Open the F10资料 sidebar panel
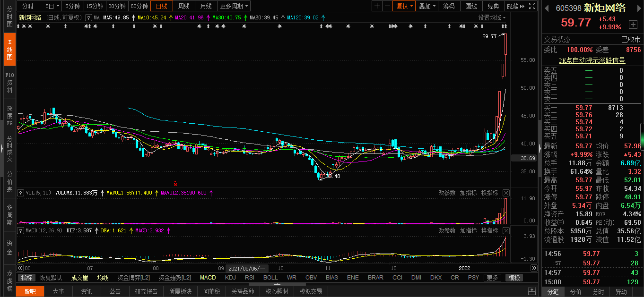The width and height of the screenshot is (644, 297). pos(9,82)
